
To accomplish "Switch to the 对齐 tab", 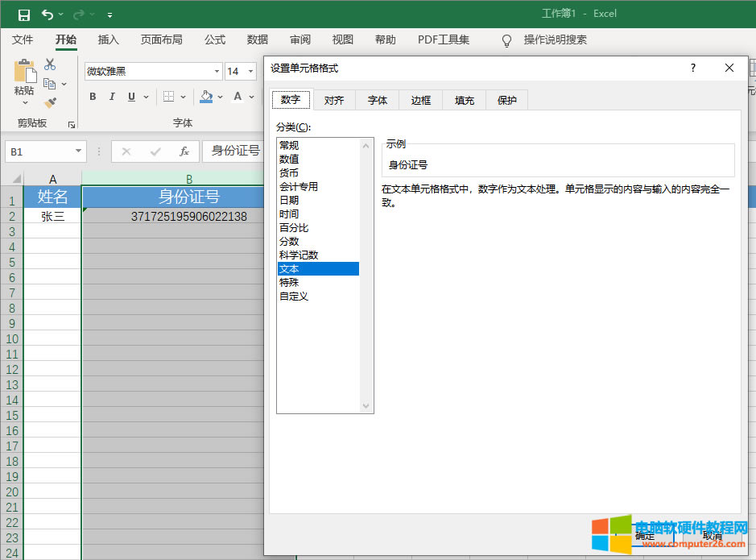I will (x=335, y=99).
